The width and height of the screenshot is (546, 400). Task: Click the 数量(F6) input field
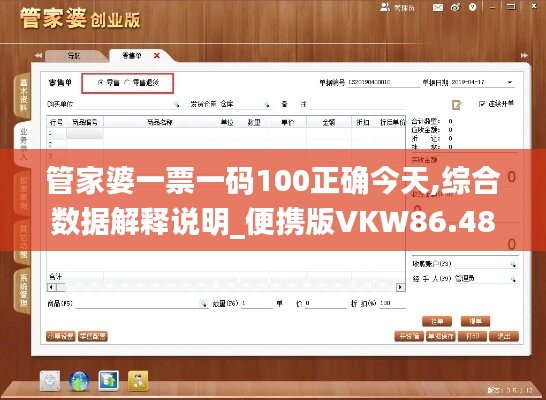coord(257,303)
